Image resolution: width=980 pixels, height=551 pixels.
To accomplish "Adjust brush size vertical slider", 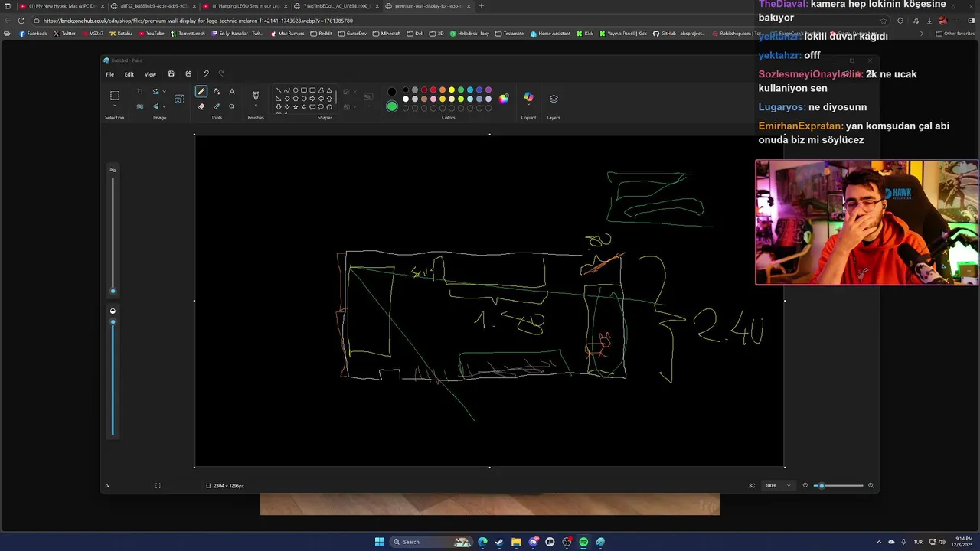I will 113,236.
